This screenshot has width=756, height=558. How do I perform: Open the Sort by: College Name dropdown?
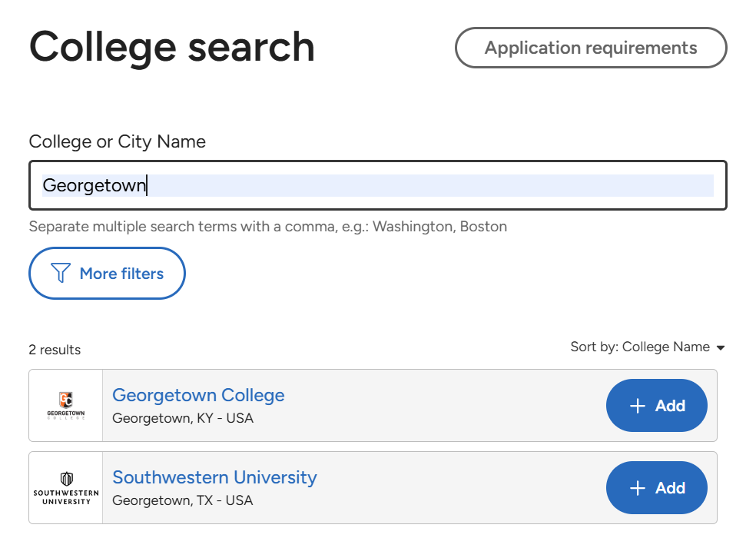[x=648, y=347]
